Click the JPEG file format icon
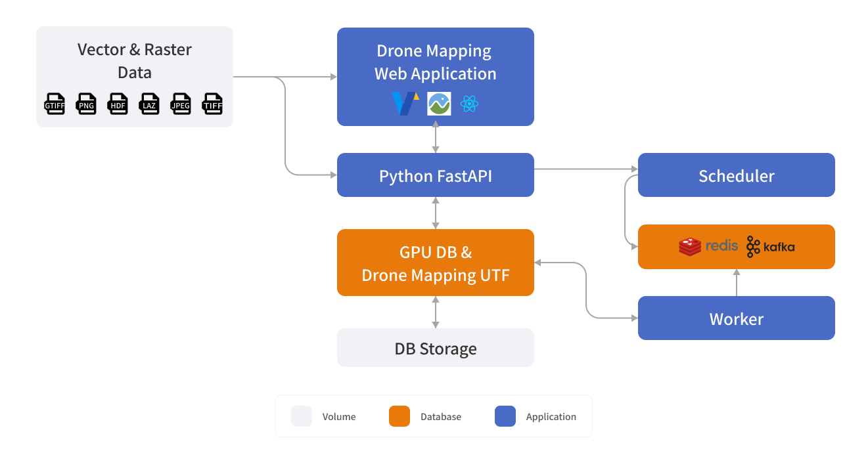 pos(181,104)
